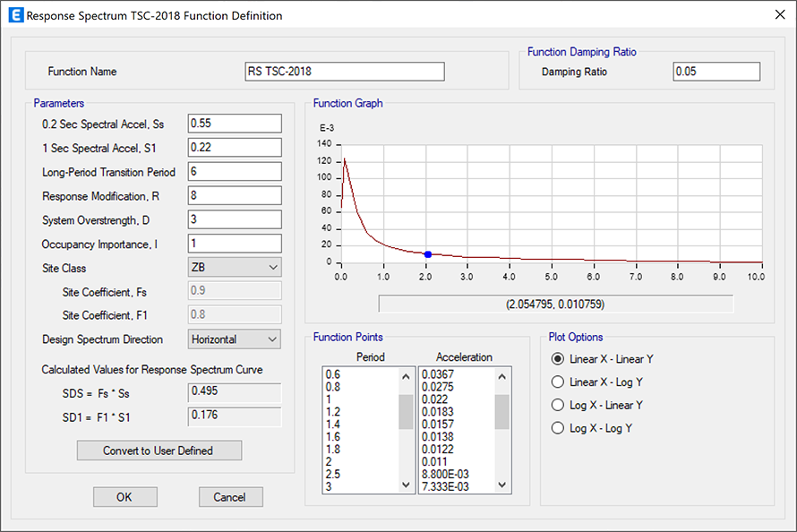Image resolution: width=797 pixels, height=532 pixels.
Task: Select period value 0.6 in the list
Action: [x=333, y=374]
